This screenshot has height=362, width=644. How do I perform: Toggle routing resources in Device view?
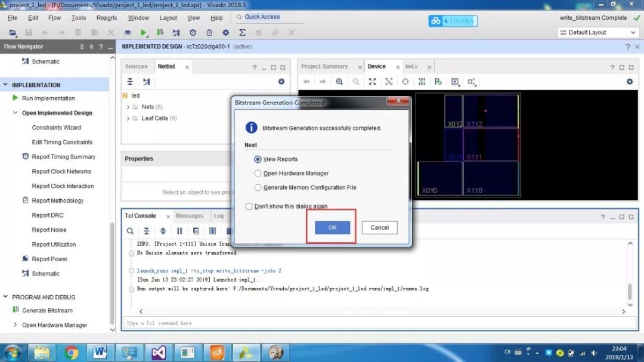click(x=422, y=81)
